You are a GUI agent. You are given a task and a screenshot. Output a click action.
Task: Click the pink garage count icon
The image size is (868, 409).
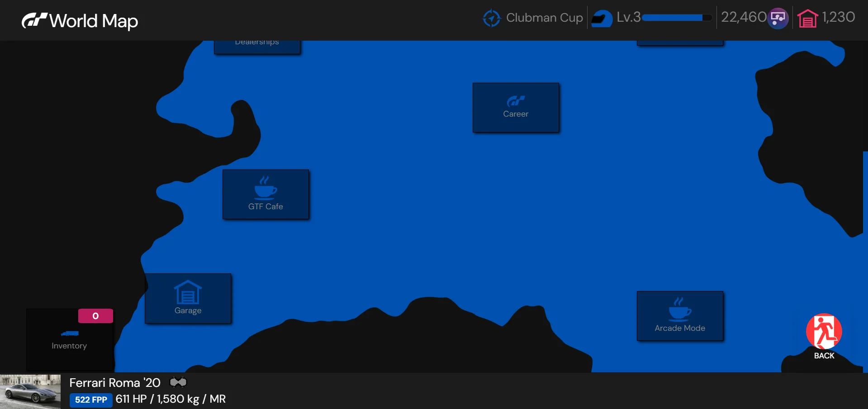pyautogui.click(x=808, y=19)
